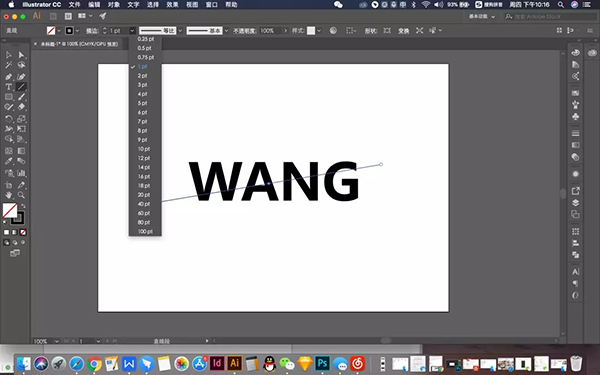Select the Gradient tool
This screenshot has height=375, width=600.
pyautogui.click(x=21, y=151)
